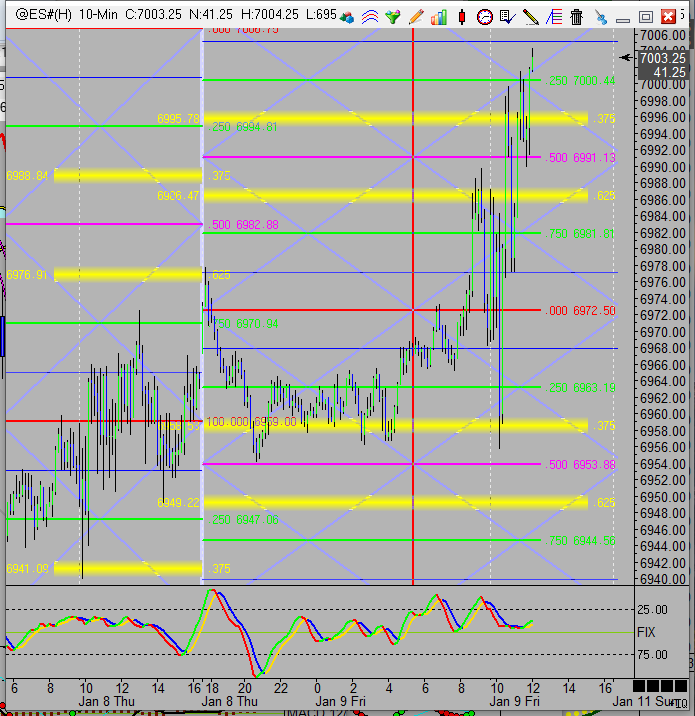The height and width of the screenshot is (716, 695).
Task: Open the blue and red wave lines tool
Action: click(x=370, y=17)
